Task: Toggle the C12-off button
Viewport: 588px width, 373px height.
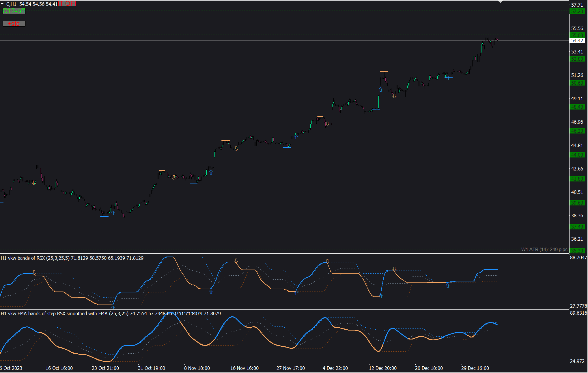Action: coord(14,11)
